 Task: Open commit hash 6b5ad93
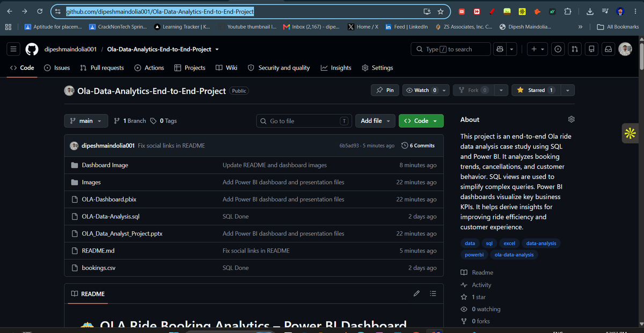(x=350, y=146)
